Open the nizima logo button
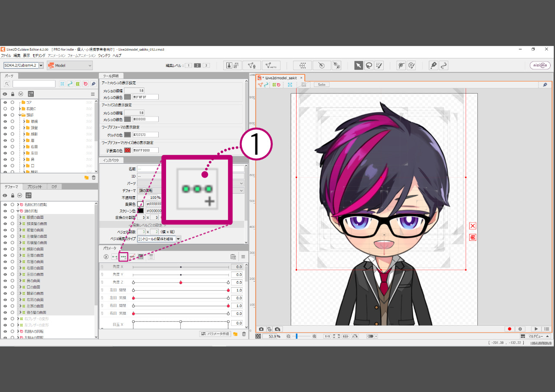This screenshot has width=555, height=392. pos(540,65)
